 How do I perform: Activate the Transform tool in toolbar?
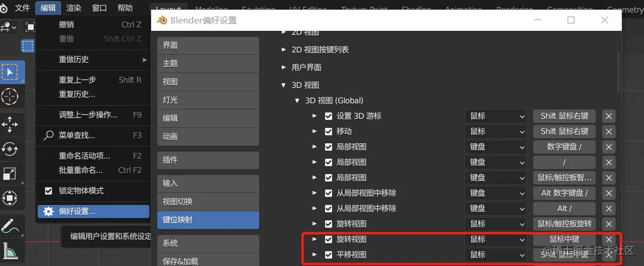(x=10, y=198)
